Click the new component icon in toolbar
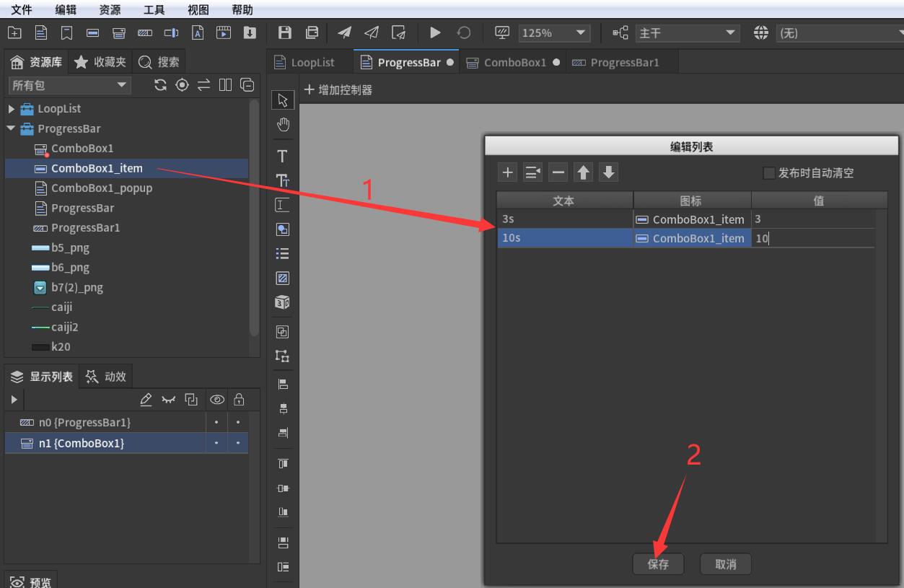The image size is (904, 588). point(41,32)
